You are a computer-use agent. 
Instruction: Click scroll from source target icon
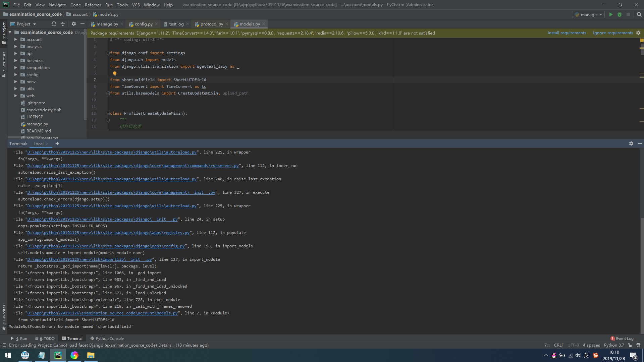pyautogui.click(x=54, y=24)
